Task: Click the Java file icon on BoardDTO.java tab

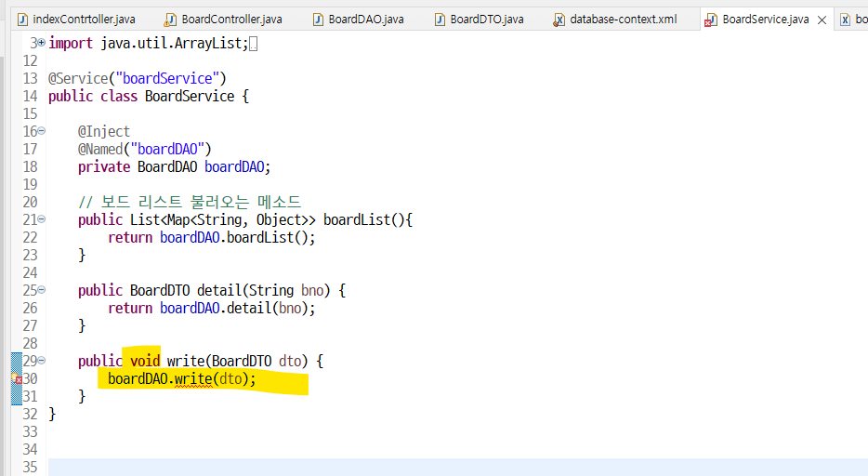Action: 440,20
